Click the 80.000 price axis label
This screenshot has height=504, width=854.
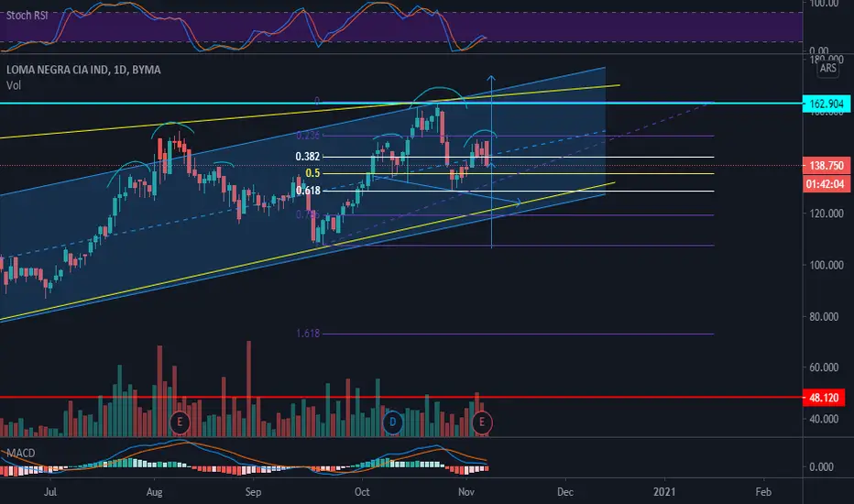click(826, 316)
